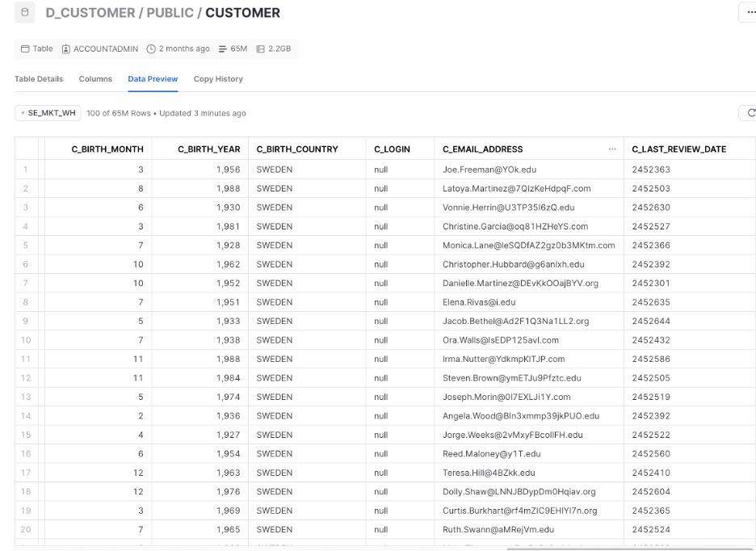
Task: Click the C_LAST_REVIEW_DATE column header
Action: tap(678, 149)
